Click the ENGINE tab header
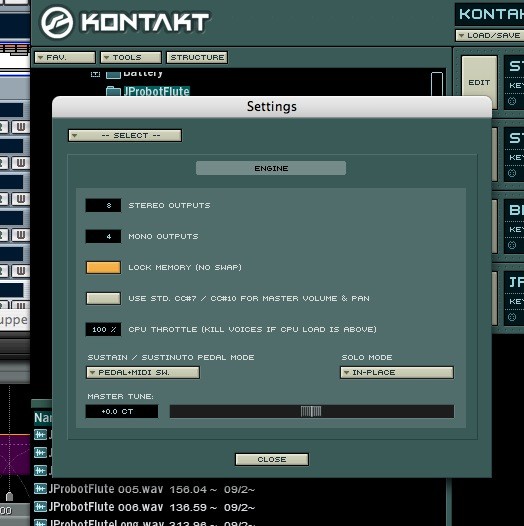Image resolution: width=524 pixels, height=526 pixels. [x=271, y=168]
